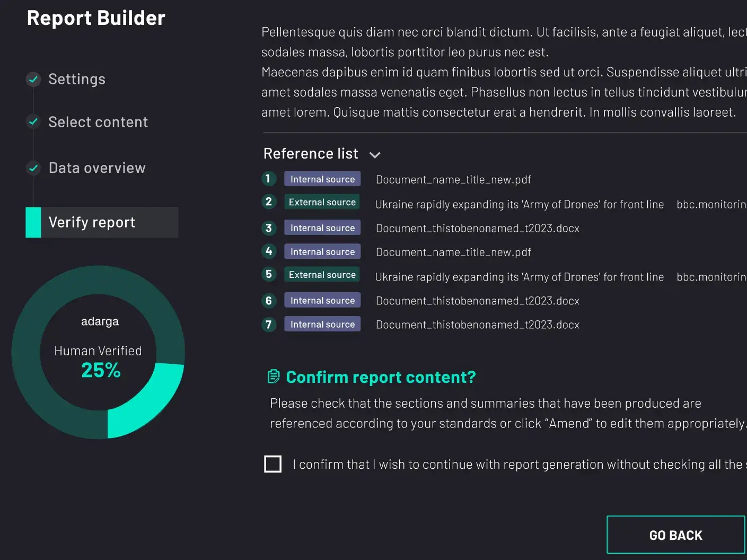Open the Settings step
Image resolution: width=747 pixels, height=560 pixels.
pyautogui.click(x=77, y=80)
